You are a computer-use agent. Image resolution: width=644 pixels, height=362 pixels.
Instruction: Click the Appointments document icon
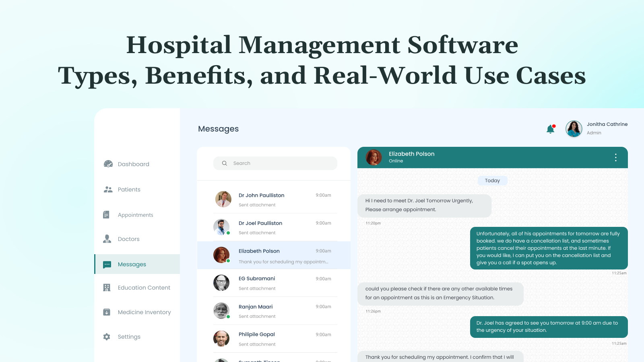106,215
